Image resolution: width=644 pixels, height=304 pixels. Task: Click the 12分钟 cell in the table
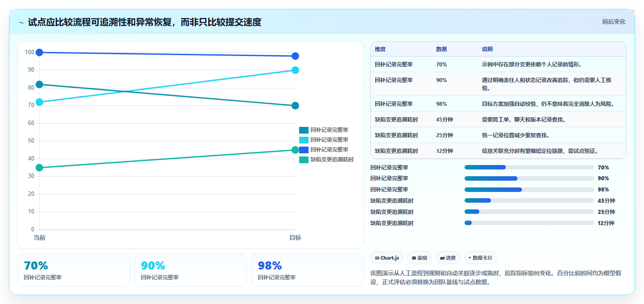tap(445, 151)
